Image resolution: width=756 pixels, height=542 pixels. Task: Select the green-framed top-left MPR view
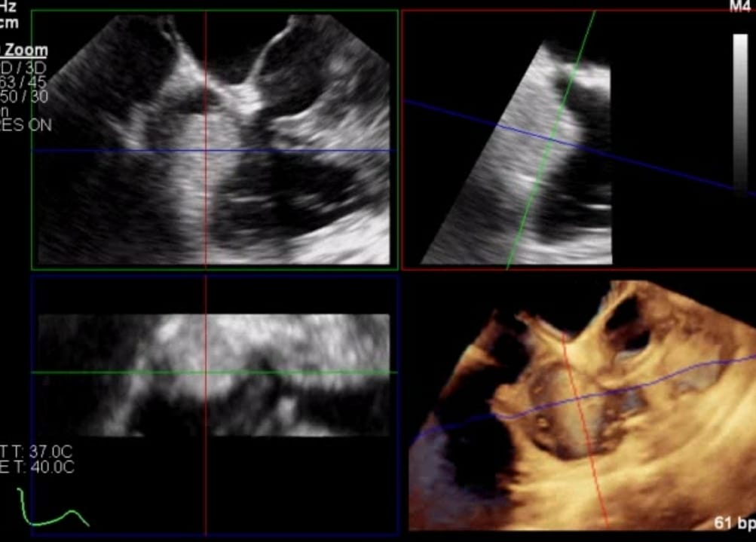(x=215, y=140)
